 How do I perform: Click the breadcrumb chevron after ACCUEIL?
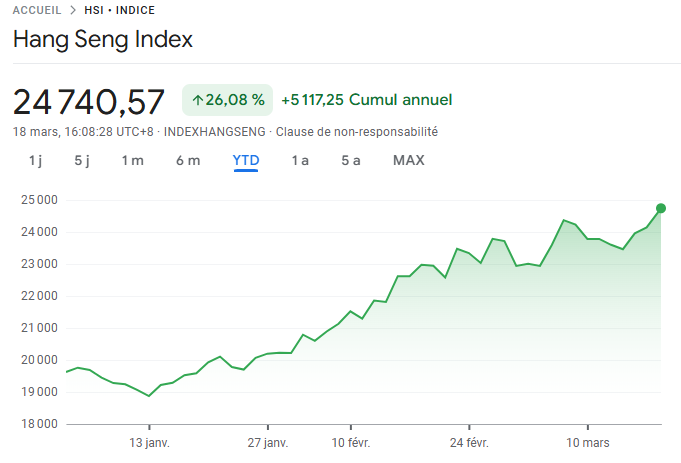[x=73, y=10]
